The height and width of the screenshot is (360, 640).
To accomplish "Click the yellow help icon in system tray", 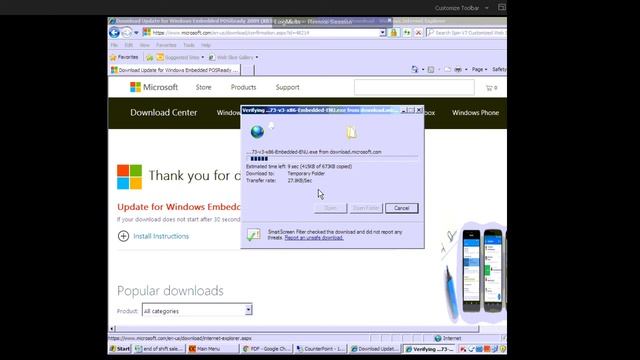I will click(502, 349).
